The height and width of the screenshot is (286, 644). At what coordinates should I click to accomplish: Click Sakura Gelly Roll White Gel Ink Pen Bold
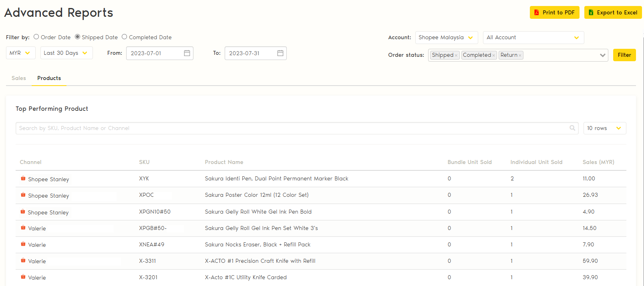point(258,212)
